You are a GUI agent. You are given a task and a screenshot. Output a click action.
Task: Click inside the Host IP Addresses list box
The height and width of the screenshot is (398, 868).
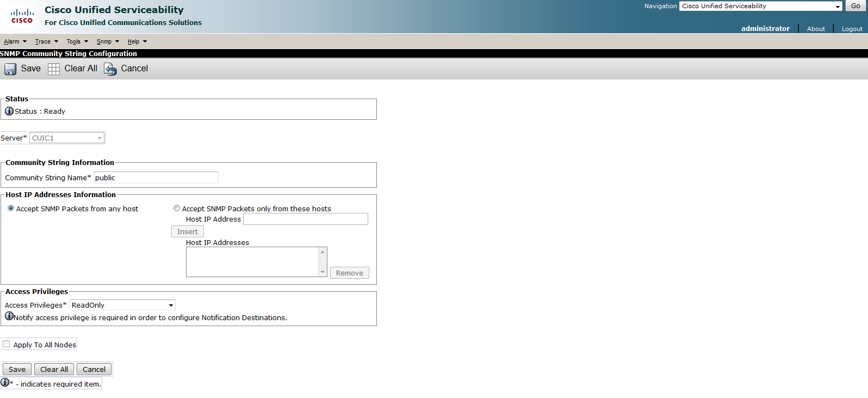click(x=252, y=262)
